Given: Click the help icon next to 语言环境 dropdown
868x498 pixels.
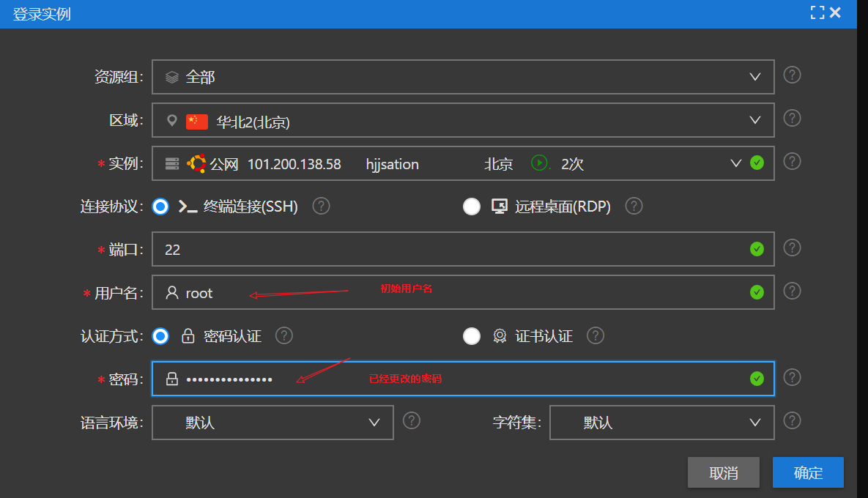Looking at the screenshot, I should pyautogui.click(x=412, y=420).
